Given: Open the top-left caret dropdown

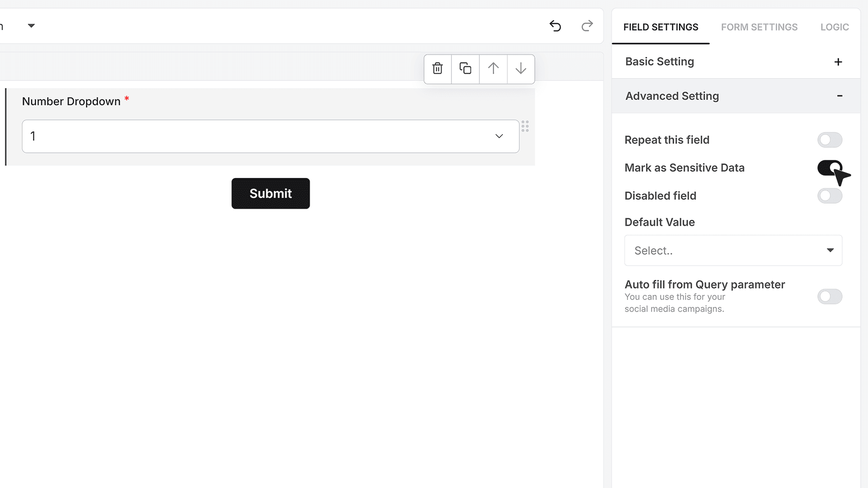Looking at the screenshot, I should (x=31, y=26).
